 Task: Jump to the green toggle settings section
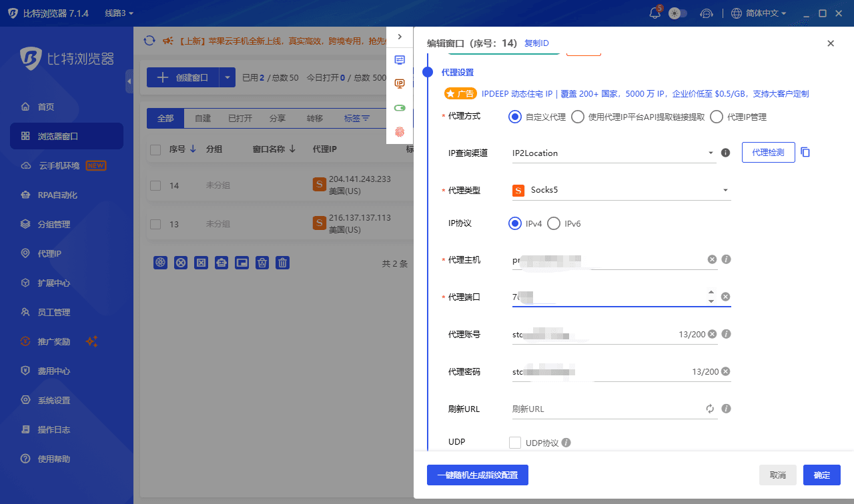[x=400, y=107]
